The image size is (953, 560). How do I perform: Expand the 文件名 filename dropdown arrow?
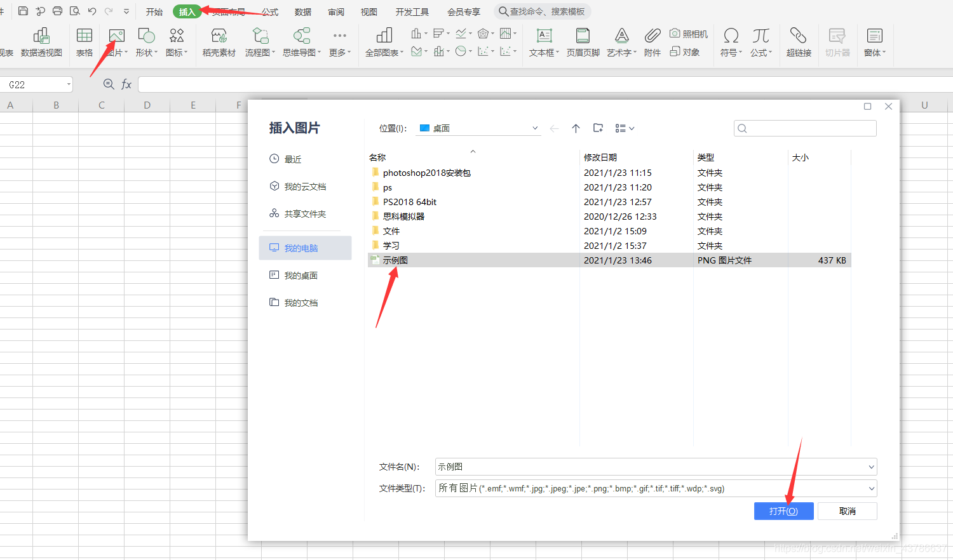click(871, 467)
